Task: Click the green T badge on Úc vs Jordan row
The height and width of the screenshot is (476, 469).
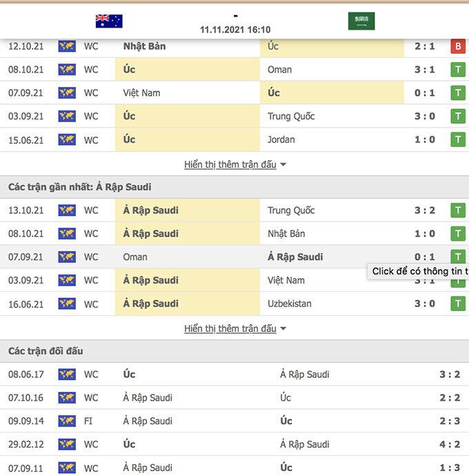Action: [x=457, y=140]
